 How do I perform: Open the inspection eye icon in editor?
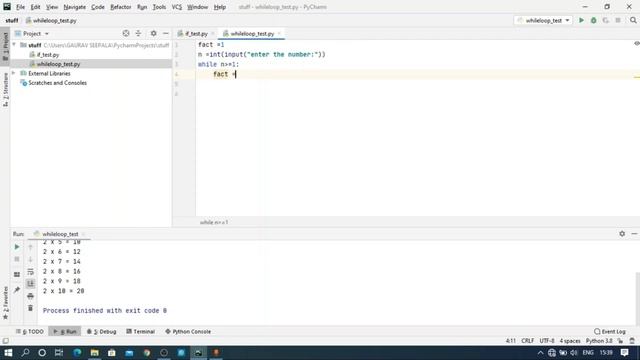(x=637, y=43)
